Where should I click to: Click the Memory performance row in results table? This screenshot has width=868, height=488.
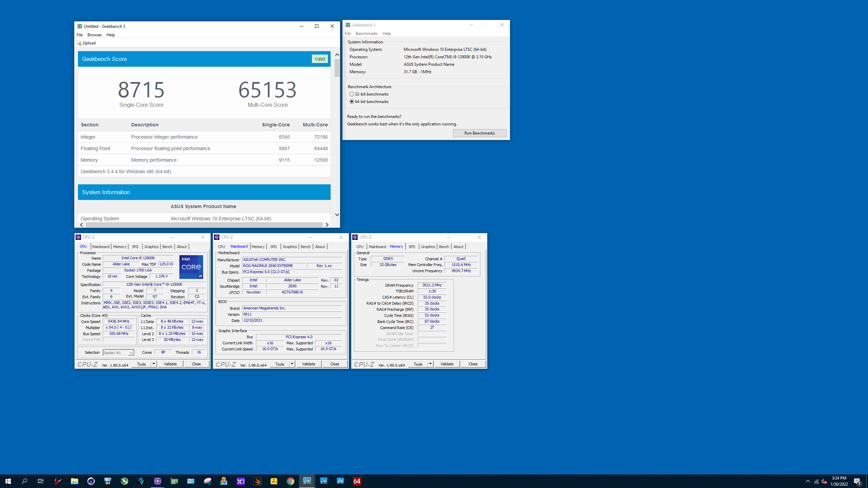tap(204, 160)
